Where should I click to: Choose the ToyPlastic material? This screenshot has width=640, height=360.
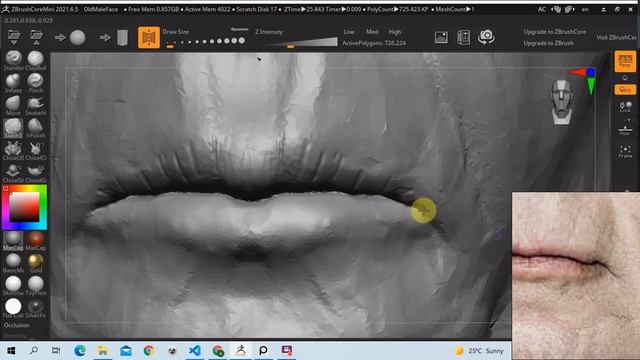(36, 286)
